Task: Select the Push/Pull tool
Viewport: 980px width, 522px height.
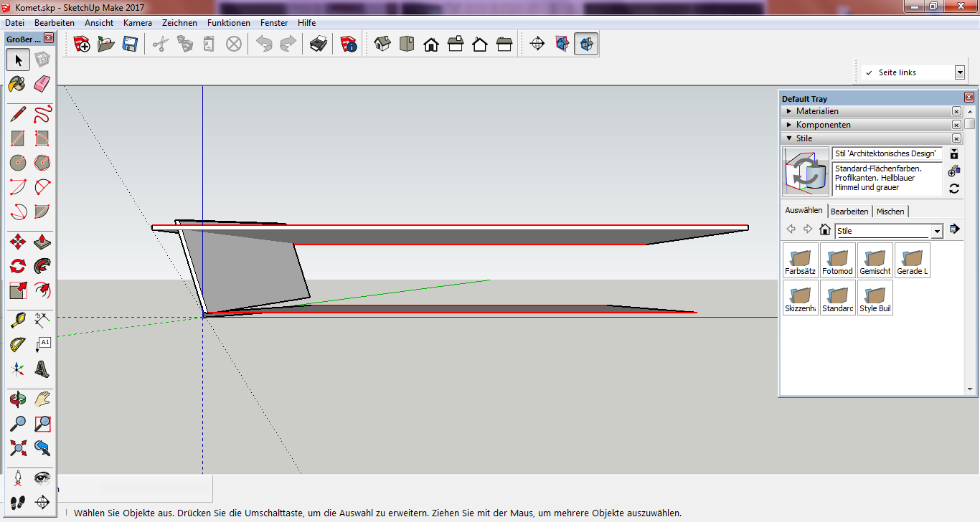Action: coord(42,242)
